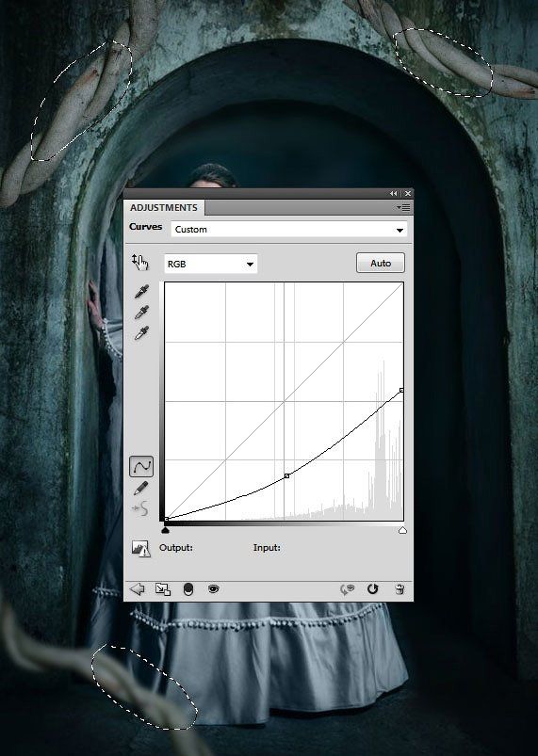Delete this adjustment layer trash icon
Screen dimensions: 538x756
[x=399, y=589]
